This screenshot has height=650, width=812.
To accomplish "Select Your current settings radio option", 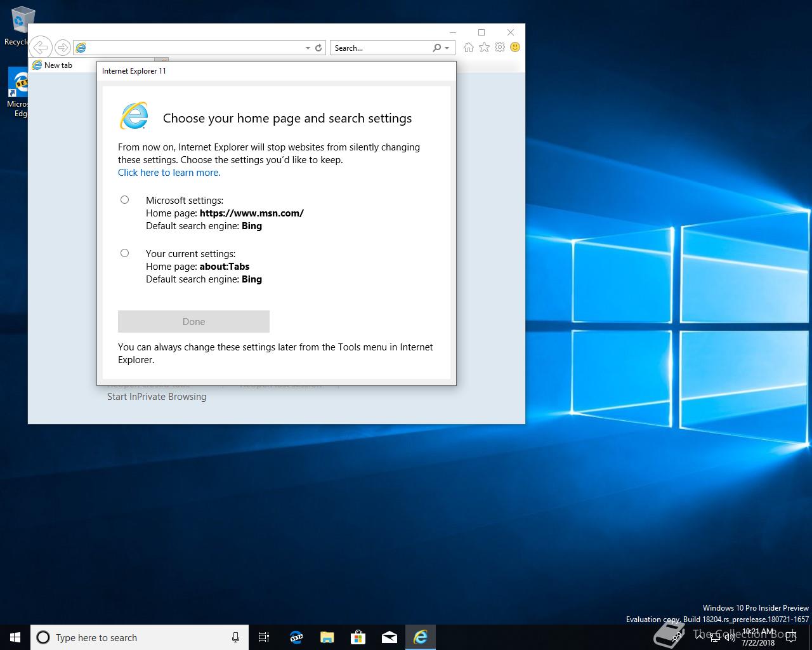I will (x=125, y=253).
